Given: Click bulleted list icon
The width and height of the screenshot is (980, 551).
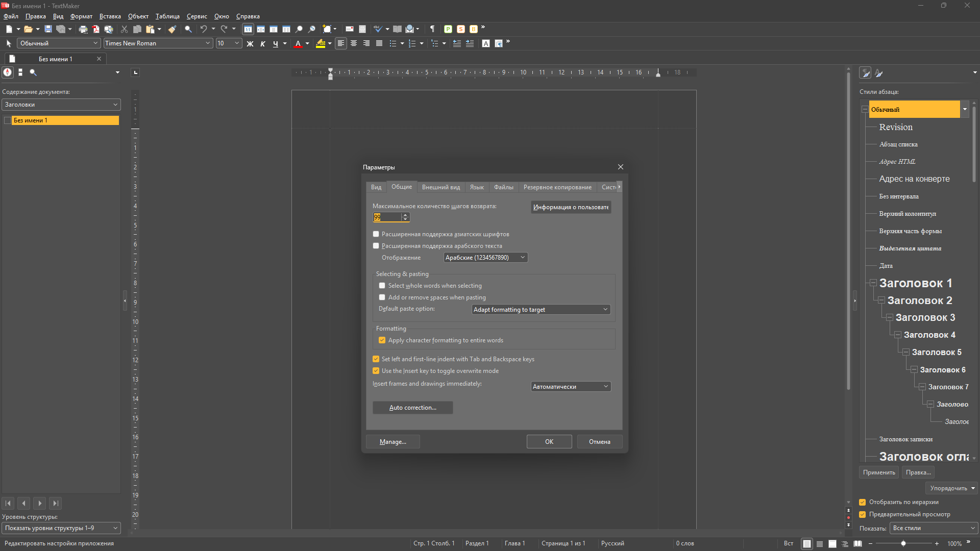Looking at the screenshot, I should coord(393,43).
